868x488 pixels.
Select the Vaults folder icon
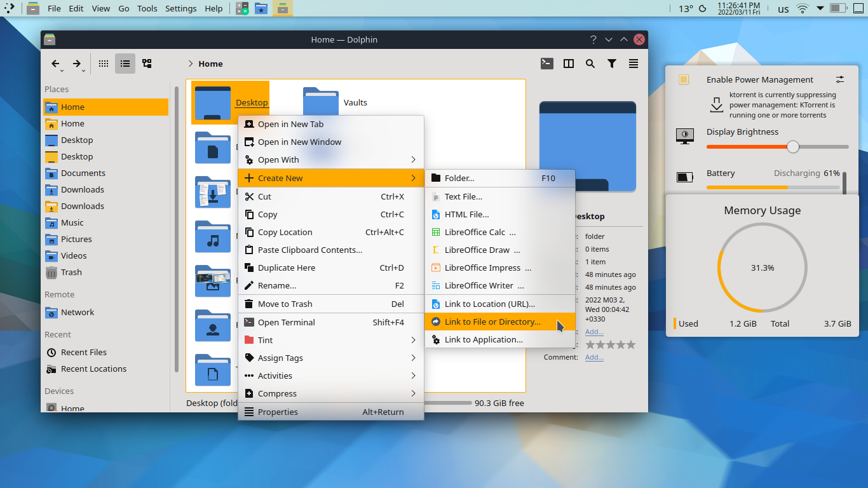[x=321, y=103]
